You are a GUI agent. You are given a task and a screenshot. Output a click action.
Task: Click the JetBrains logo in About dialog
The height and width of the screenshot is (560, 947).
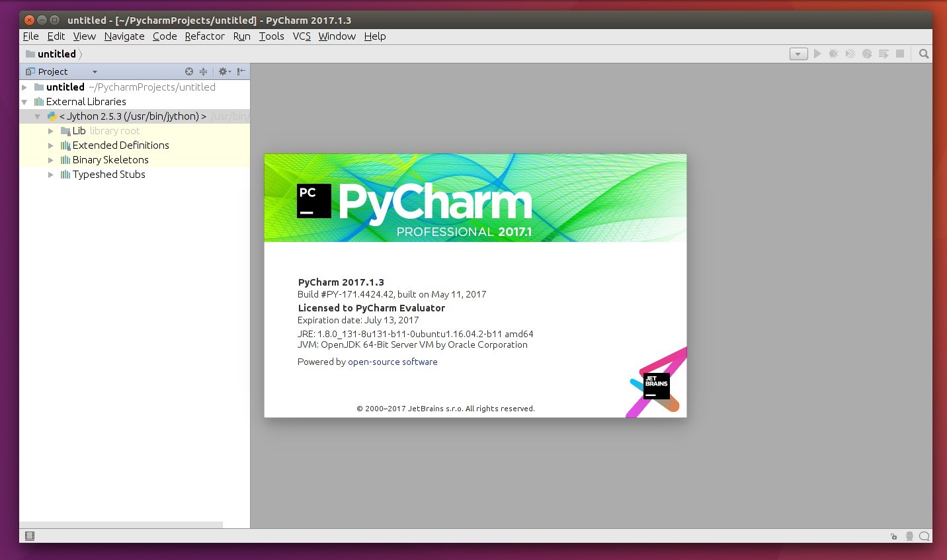[657, 386]
